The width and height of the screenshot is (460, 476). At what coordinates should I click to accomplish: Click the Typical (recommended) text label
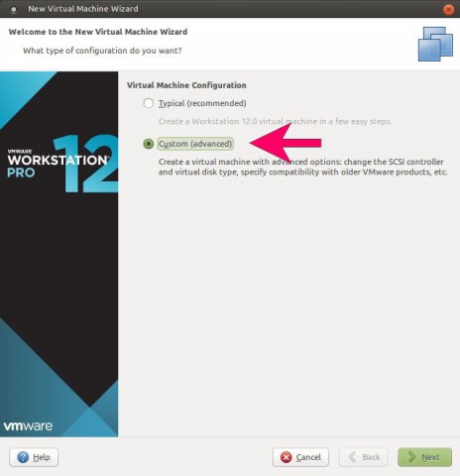pyautogui.click(x=202, y=103)
